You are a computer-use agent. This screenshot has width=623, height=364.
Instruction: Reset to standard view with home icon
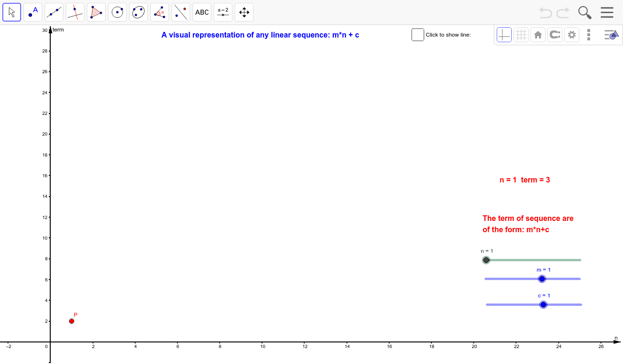pos(538,35)
